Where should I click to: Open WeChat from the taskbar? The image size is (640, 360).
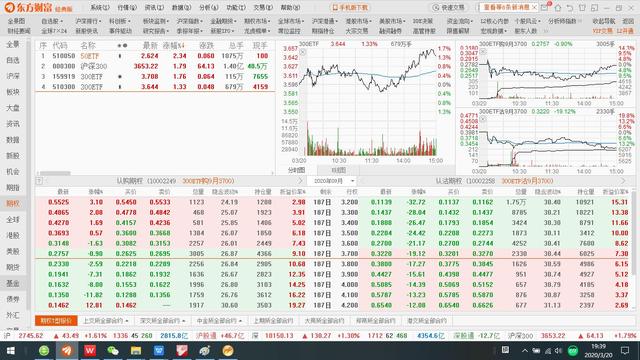click(x=113, y=351)
